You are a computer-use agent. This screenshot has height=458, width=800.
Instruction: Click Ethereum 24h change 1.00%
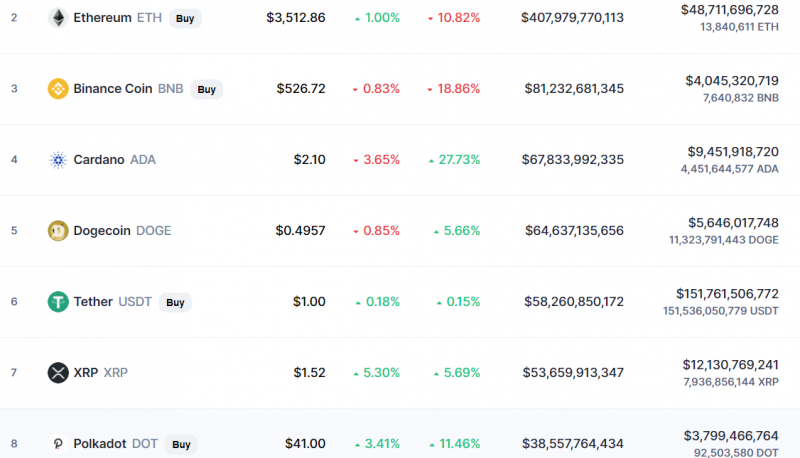pos(378,18)
